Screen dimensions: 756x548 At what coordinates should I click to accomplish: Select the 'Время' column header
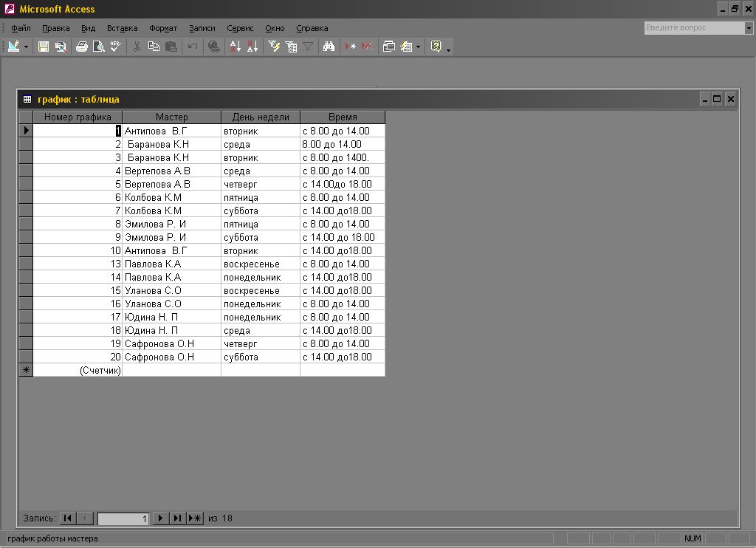pos(343,117)
